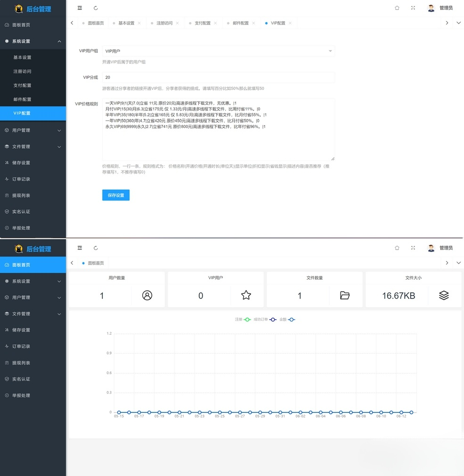Image resolution: width=464 pixels, height=476 pixels.
Task: Click the VIP分成 input field
Action: [x=218, y=77]
